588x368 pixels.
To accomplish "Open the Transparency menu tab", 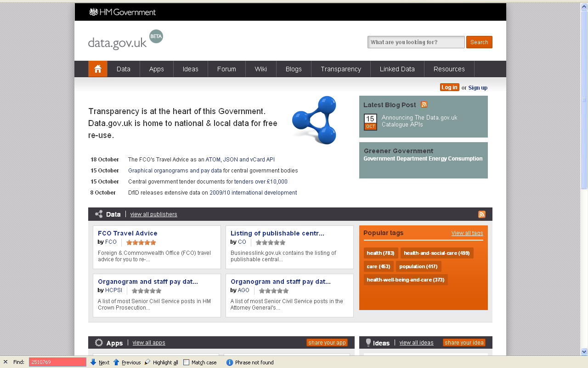I will pyautogui.click(x=341, y=69).
